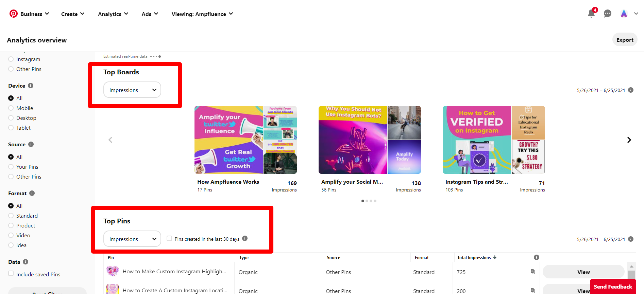Click the Export button

pyautogui.click(x=625, y=40)
